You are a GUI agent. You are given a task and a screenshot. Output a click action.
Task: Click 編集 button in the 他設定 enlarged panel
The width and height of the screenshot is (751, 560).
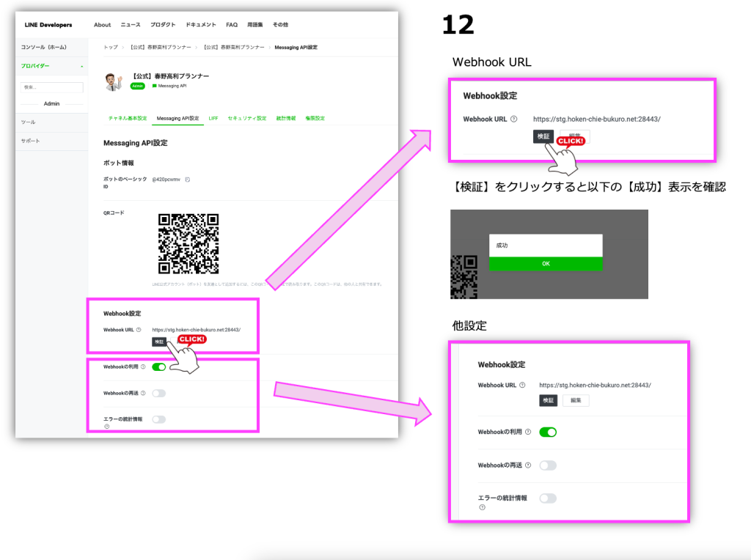coord(576,400)
